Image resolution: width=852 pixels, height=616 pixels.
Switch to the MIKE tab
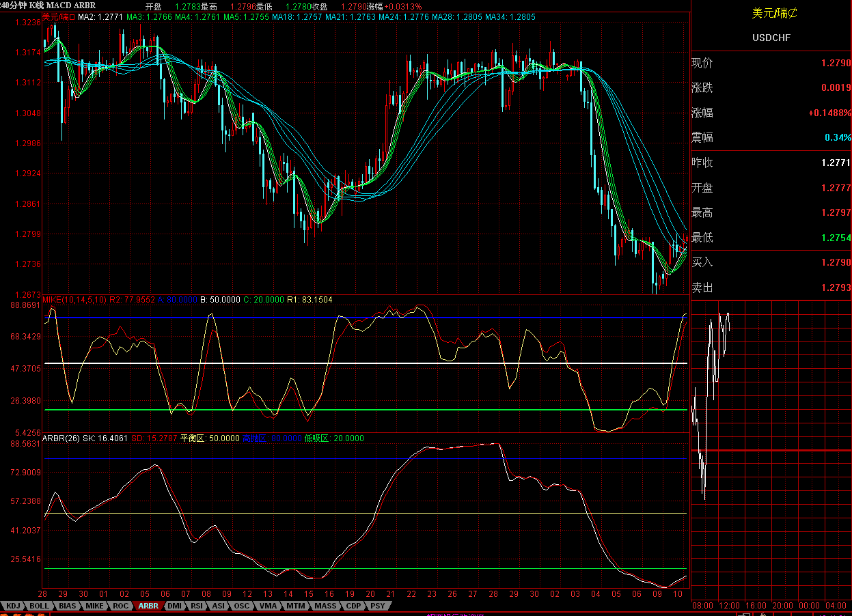pos(94,606)
